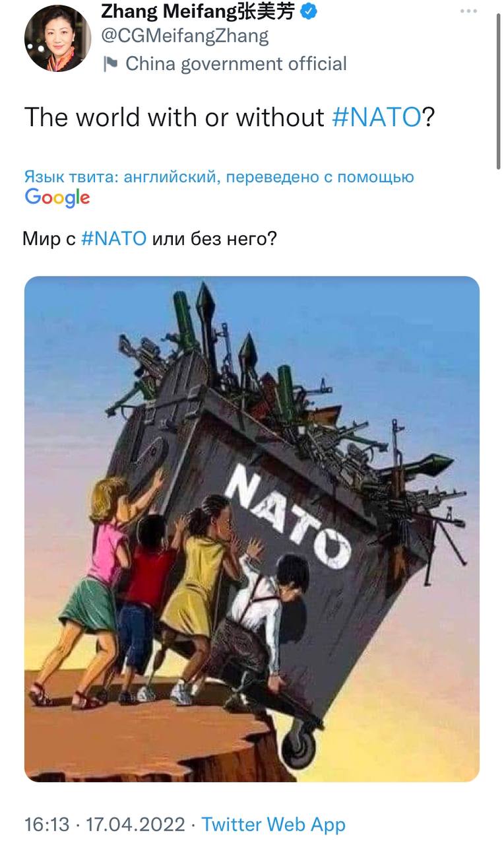The width and height of the screenshot is (504, 845).
Task: Select the English text 'The world with or without'
Action: 174,118
